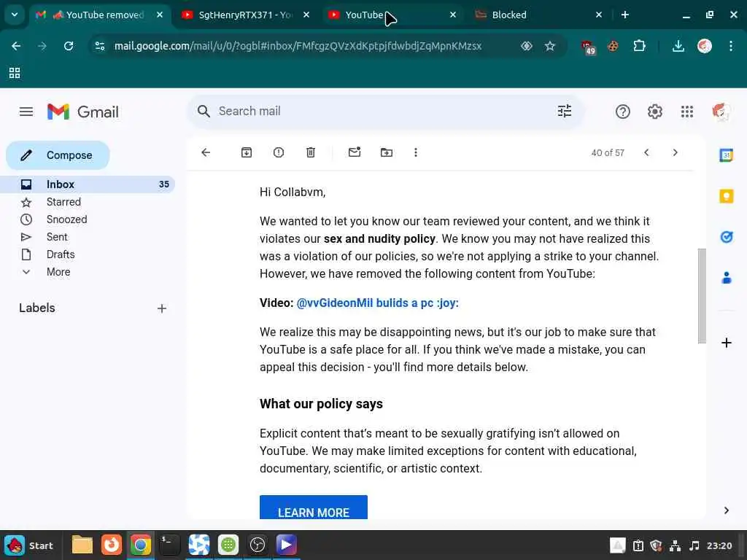This screenshot has height=560, width=747.
Task: Hide the side panel chevron
Action: pos(726,510)
